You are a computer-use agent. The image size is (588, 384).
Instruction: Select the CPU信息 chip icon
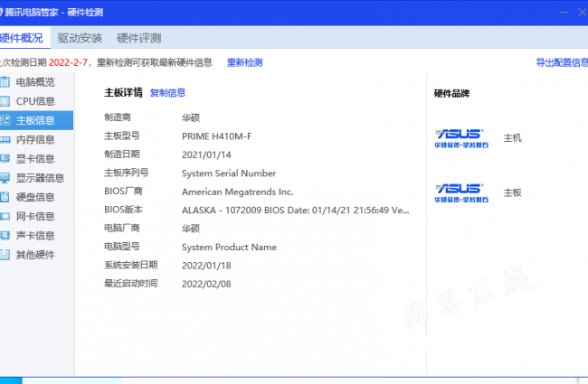pyautogui.click(x=5, y=101)
